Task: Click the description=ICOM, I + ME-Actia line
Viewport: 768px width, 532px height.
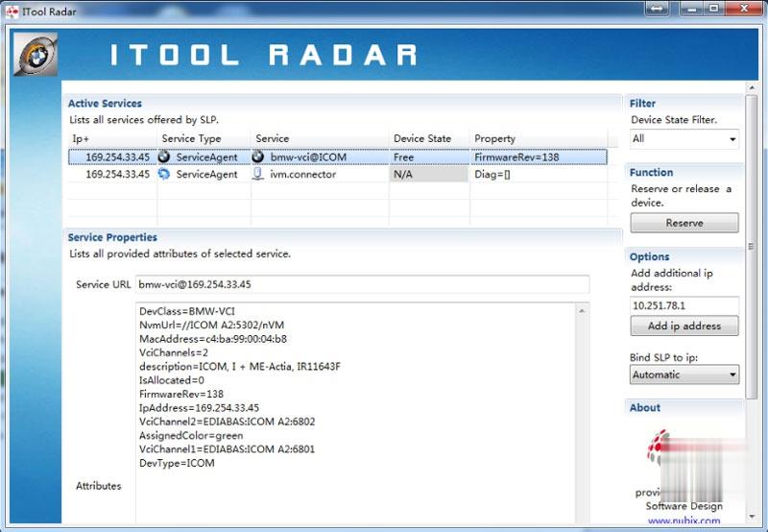Action: pyautogui.click(x=240, y=366)
